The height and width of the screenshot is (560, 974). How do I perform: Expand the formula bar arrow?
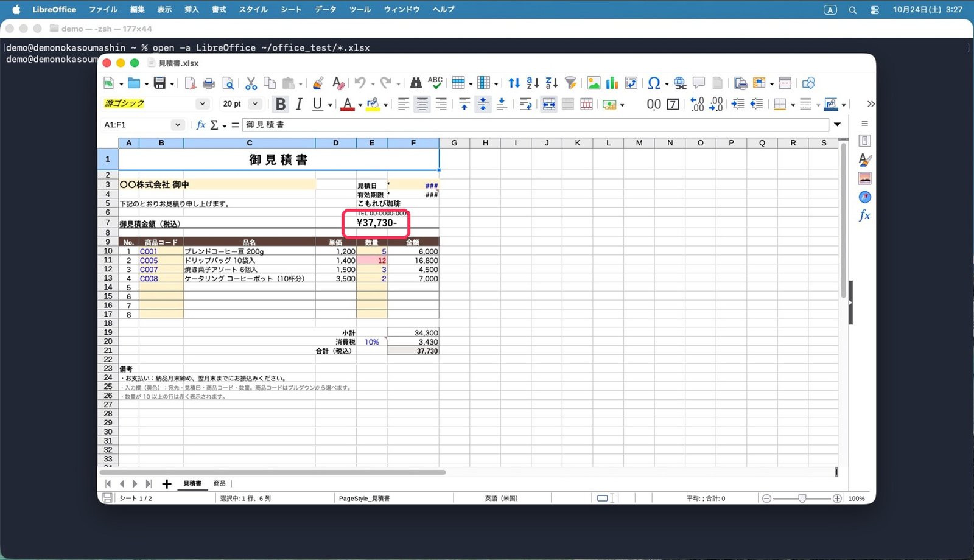(x=837, y=125)
